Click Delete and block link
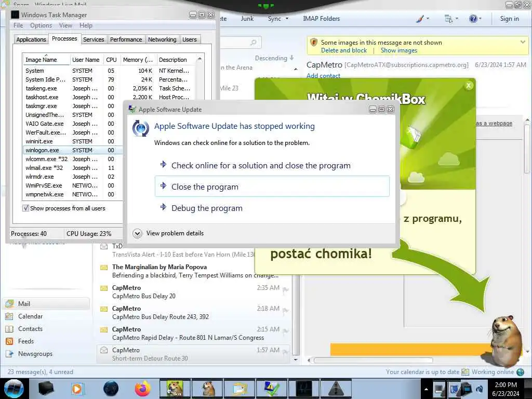The image size is (532, 399). tap(344, 50)
